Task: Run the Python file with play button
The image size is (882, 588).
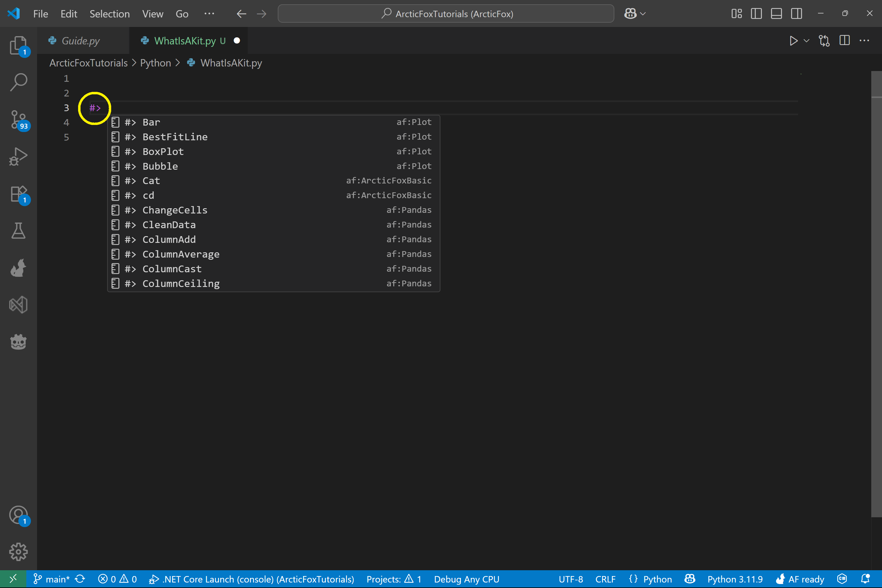Action: [x=793, y=40]
